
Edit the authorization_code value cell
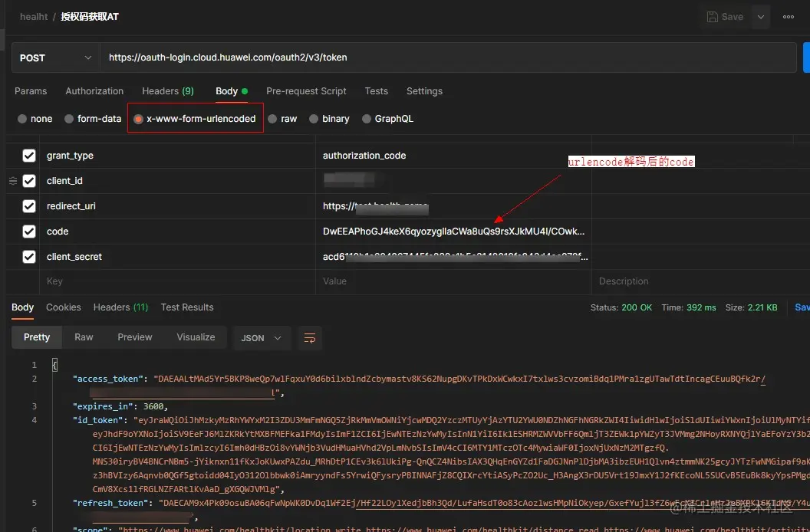point(453,156)
